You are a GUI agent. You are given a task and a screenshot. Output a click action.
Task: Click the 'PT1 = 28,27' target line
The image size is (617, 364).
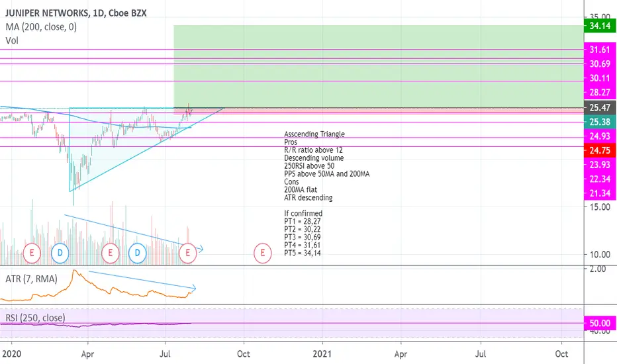pos(302,221)
